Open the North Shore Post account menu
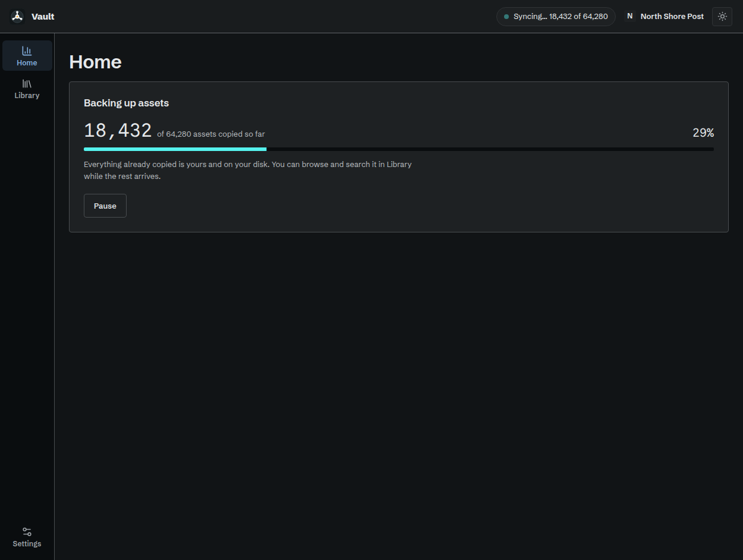Screen dimensions: 743x560 pyautogui.click(x=665, y=16)
